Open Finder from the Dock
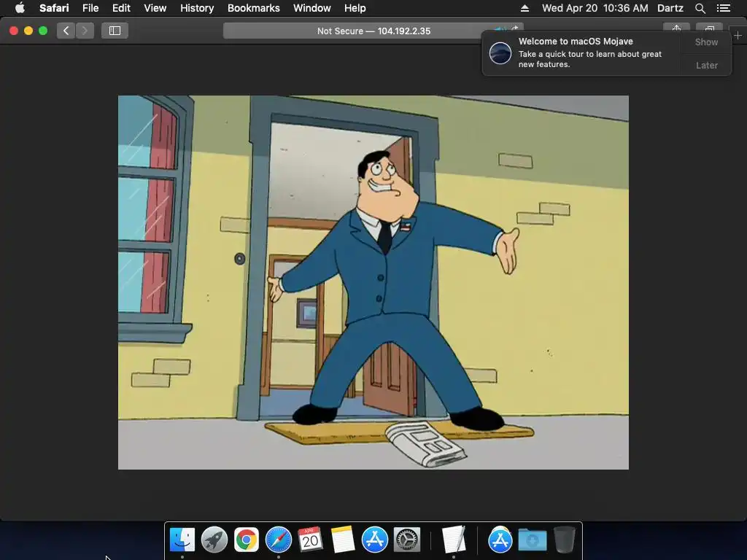 tap(182, 540)
